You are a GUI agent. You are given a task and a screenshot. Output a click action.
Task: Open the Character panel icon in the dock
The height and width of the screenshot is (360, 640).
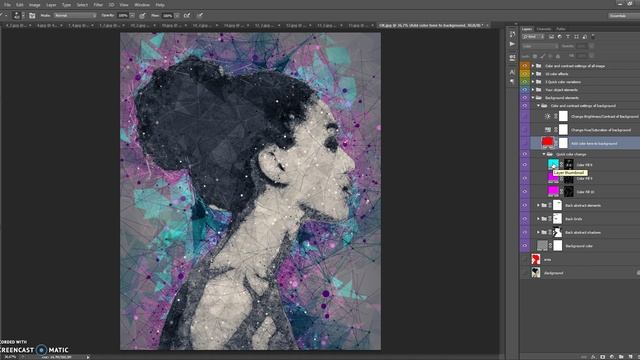[512, 72]
